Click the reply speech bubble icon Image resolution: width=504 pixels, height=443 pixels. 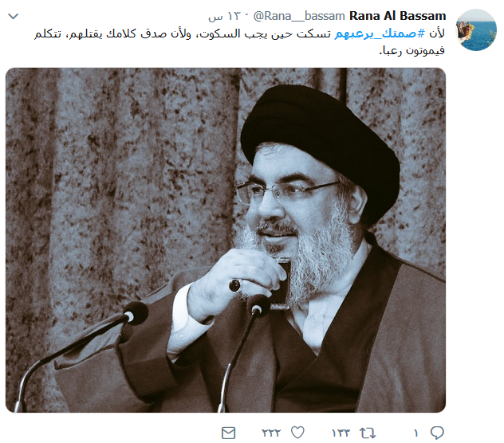pos(437,433)
